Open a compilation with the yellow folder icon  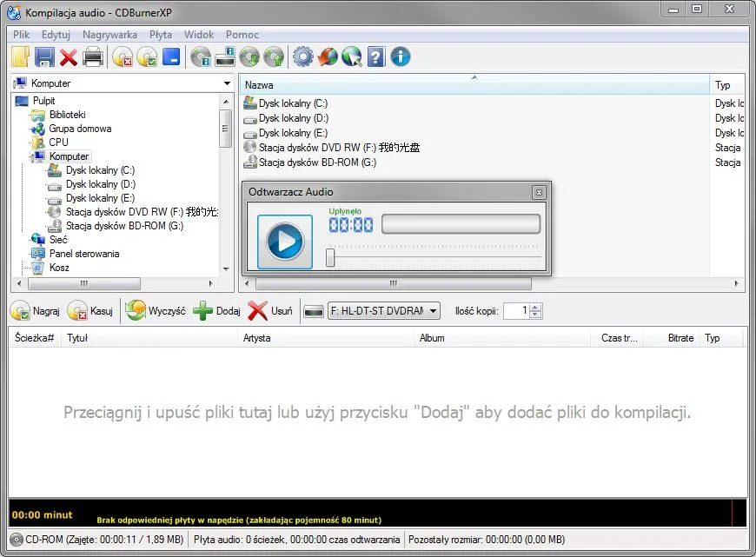[x=20, y=56]
